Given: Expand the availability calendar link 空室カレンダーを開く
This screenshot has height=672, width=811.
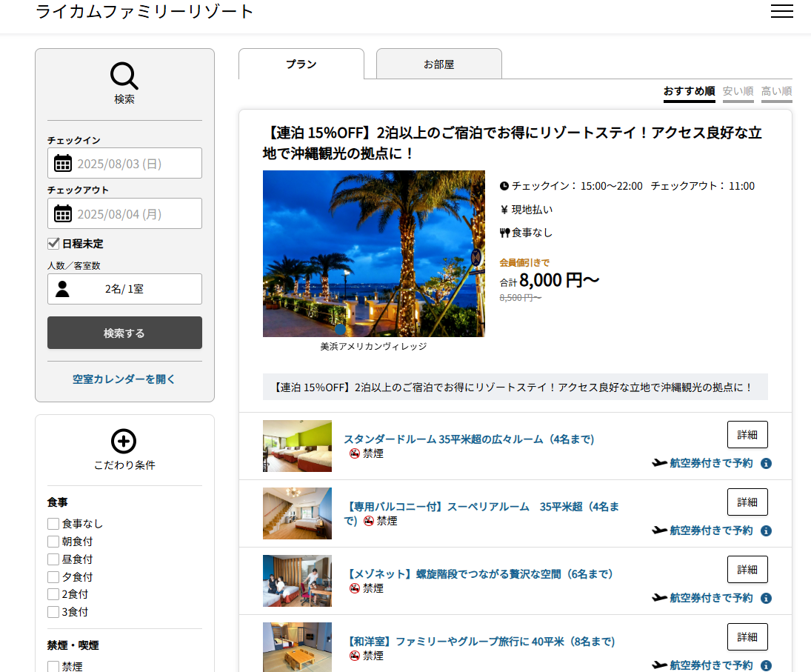Looking at the screenshot, I should tap(124, 379).
